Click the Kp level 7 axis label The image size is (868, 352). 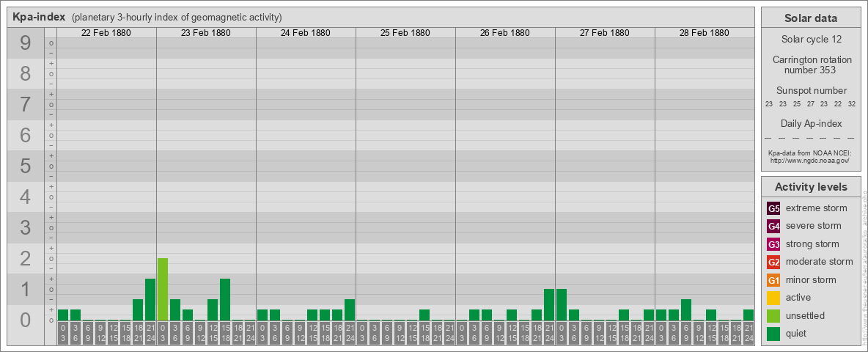[26, 105]
